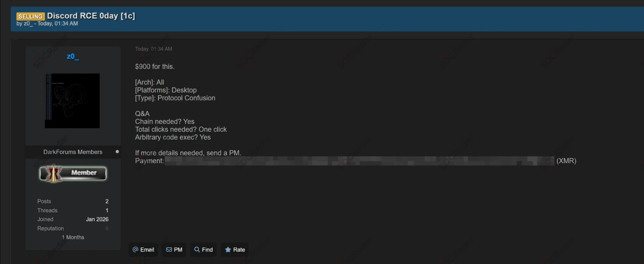Click the '$900 for this.' line
Image resolution: width=644 pixels, height=264 pixels.
[155, 67]
